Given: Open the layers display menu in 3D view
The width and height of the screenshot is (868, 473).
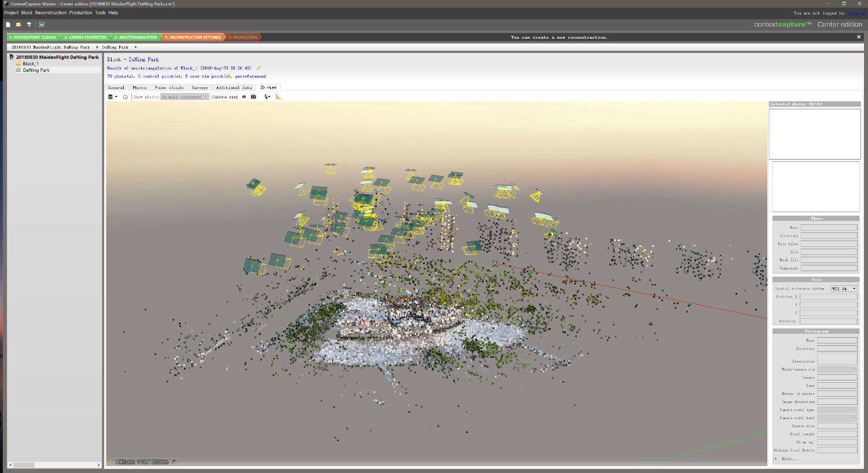Looking at the screenshot, I should (112, 97).
